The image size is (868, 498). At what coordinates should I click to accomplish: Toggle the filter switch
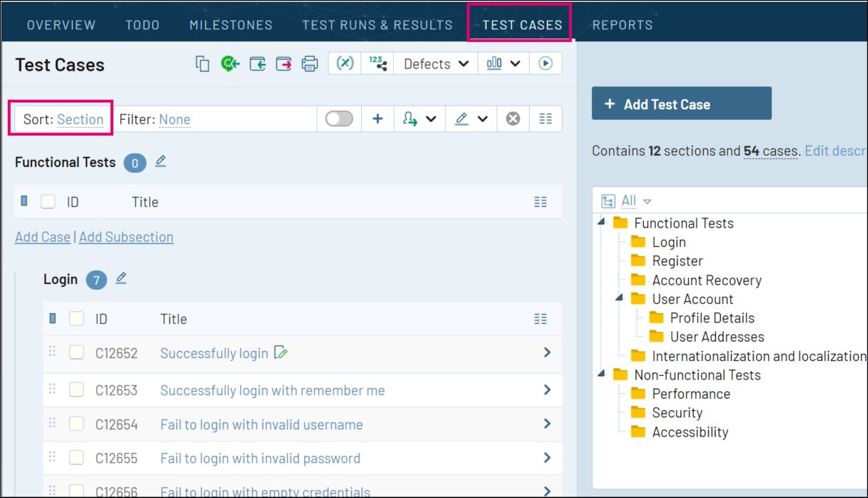tap(338, 118)
